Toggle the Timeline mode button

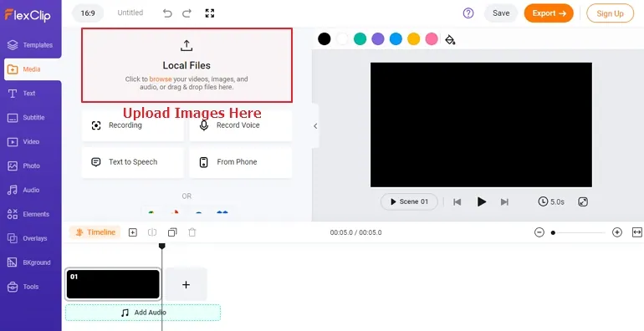95,232
